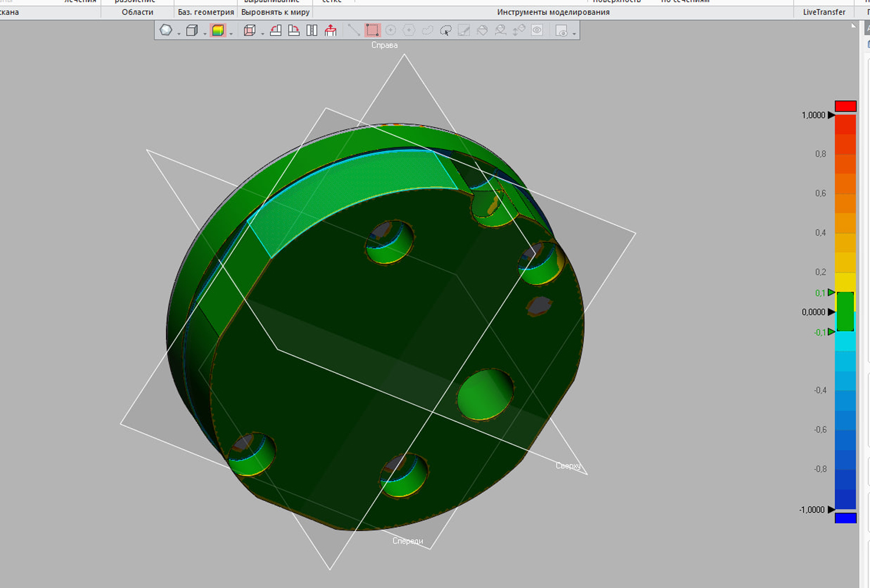The height and width of the screenshot is (588, 870).
Task: Select the mesh display mode icon
Action: (x=166, y=30)
